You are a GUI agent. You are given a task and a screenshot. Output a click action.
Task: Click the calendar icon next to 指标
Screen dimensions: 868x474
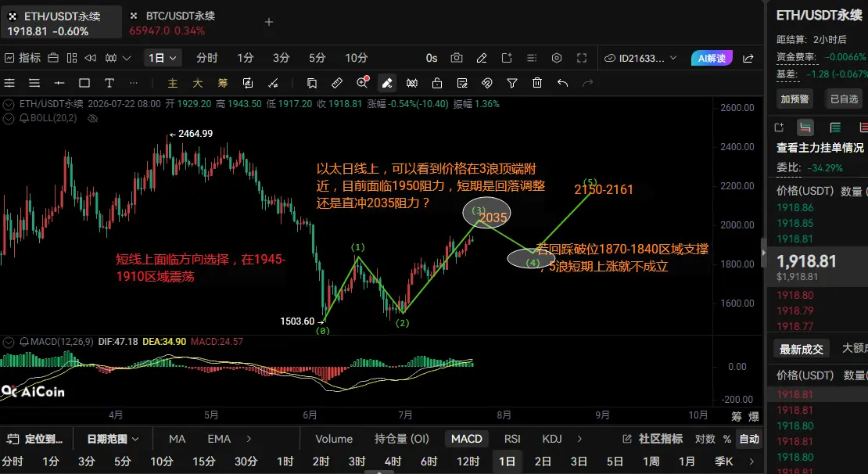(x=53, y=58)
